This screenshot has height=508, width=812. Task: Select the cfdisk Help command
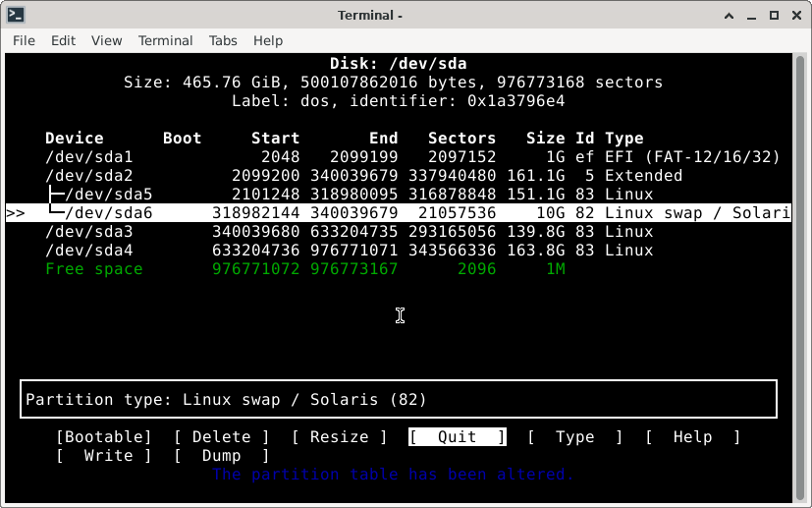[x=692, y=437]
